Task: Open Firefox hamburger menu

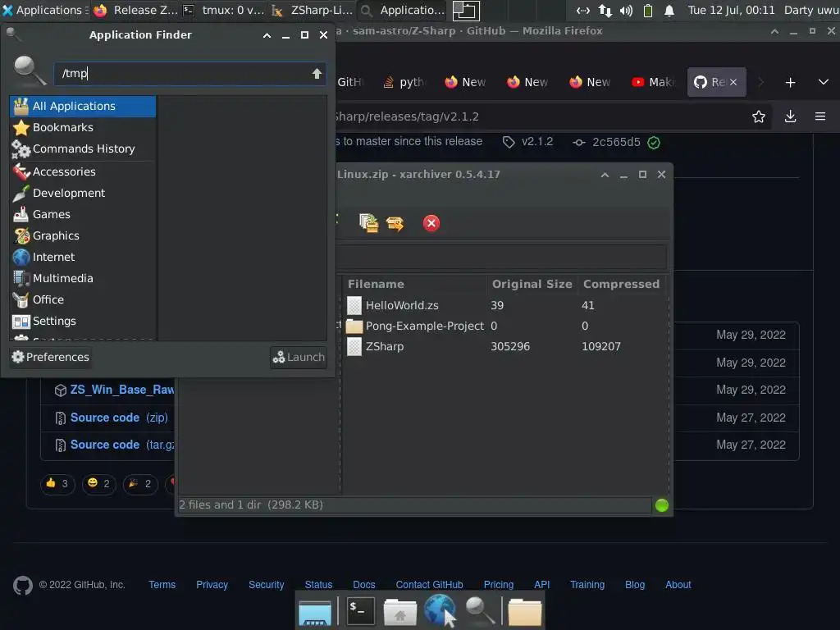Action: pyautogui.click(x=820, y=116)
